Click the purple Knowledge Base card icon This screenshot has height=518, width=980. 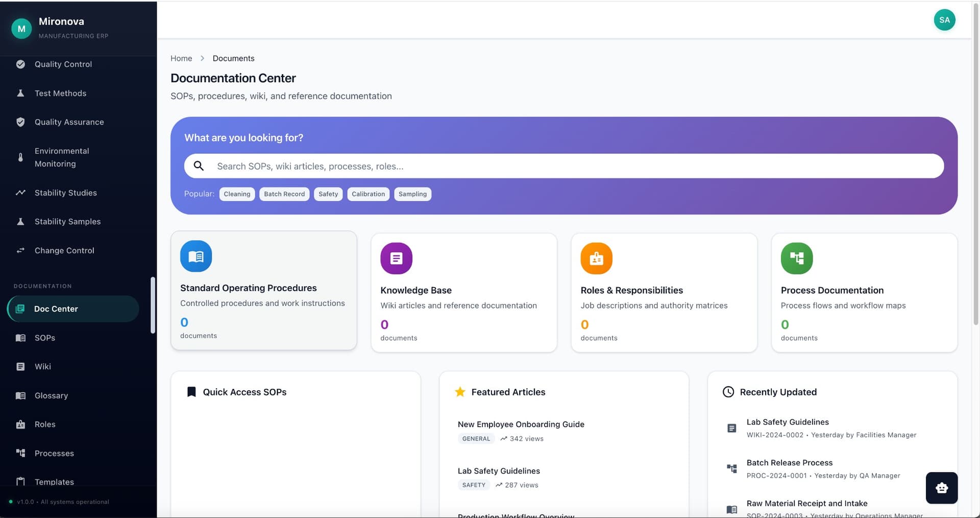[x=396, y=258]
